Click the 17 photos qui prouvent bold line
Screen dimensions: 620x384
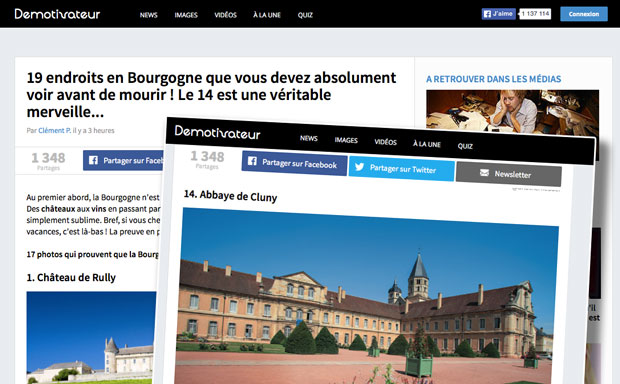(93, 254)
